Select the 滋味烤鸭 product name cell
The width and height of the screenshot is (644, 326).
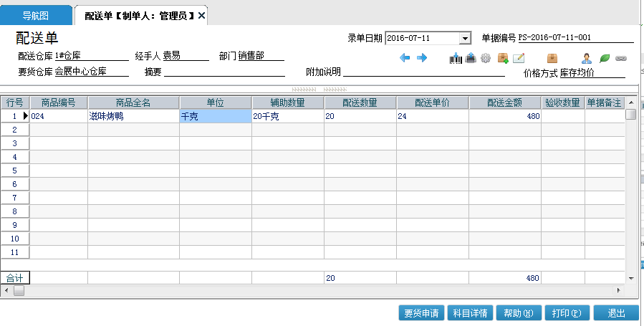point(133,116)
